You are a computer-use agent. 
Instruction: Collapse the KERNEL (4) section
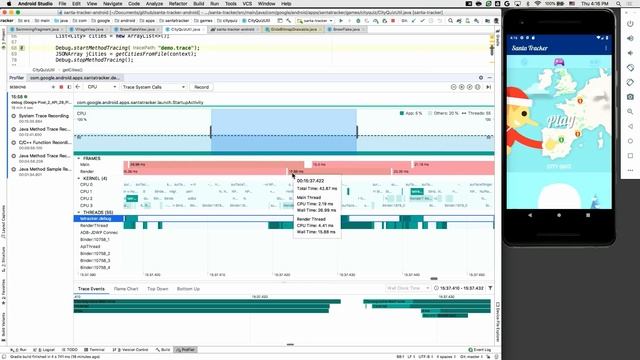coord(79,178)
